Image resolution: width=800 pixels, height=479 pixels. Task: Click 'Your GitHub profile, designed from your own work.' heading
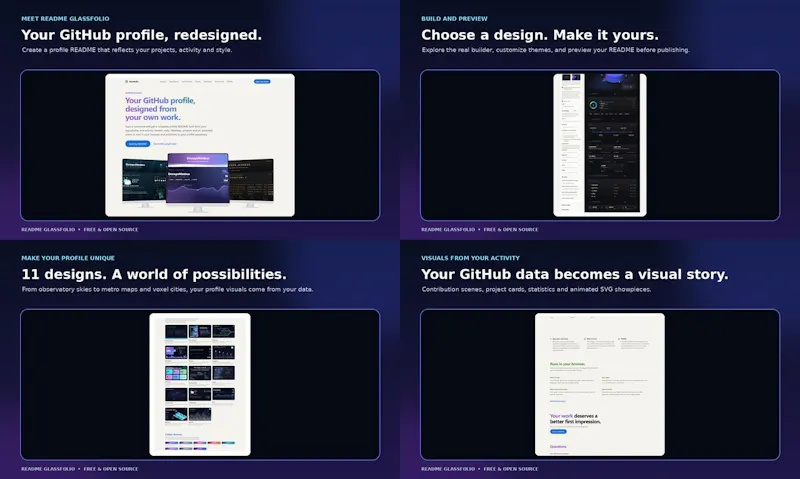(x=160, y=109)
